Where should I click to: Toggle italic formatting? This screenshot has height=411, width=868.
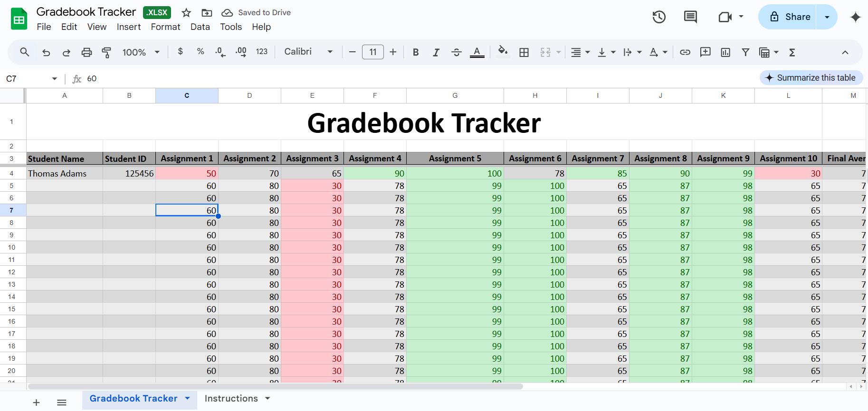[436, 52]
